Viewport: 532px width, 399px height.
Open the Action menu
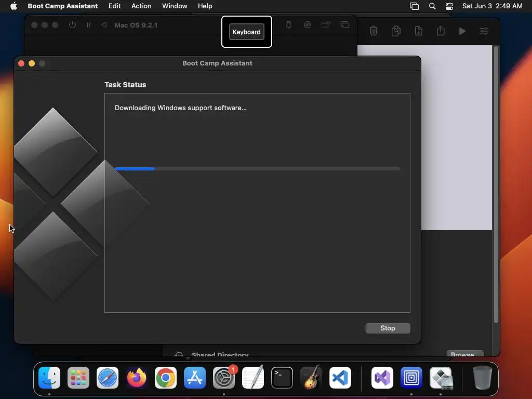[141, 6]
